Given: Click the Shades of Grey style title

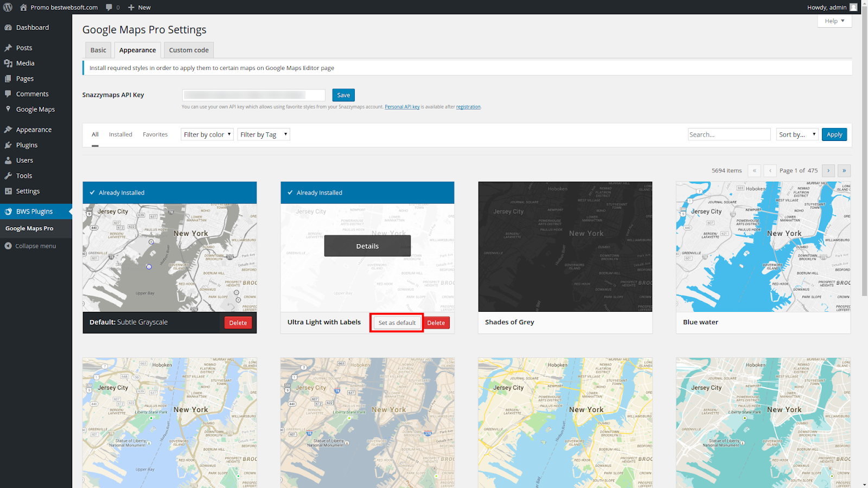Looking at the screenshot, I should (x=509, y=322).
